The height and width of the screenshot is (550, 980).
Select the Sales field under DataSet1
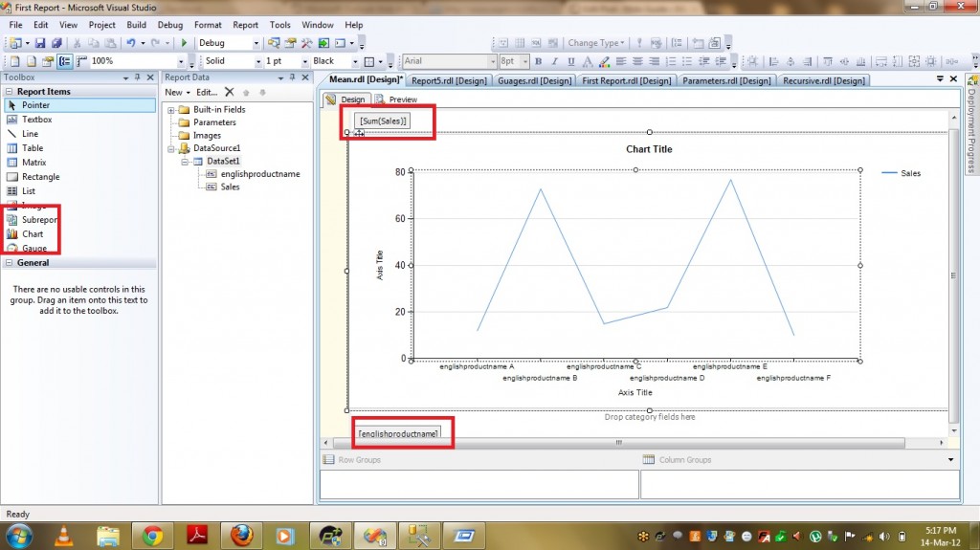tap(230, 187)
